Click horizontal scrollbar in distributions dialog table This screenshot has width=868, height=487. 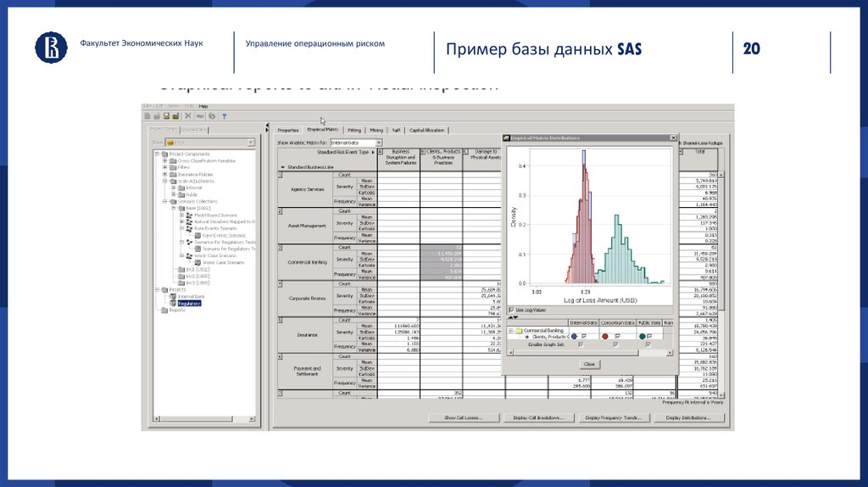pyautogui.click(x=590, y=352)
